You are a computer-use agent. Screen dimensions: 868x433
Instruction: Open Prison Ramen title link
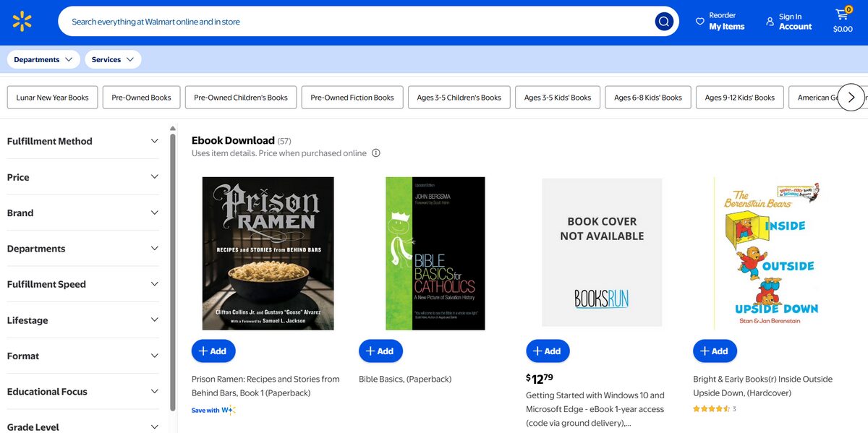point(265,386)
